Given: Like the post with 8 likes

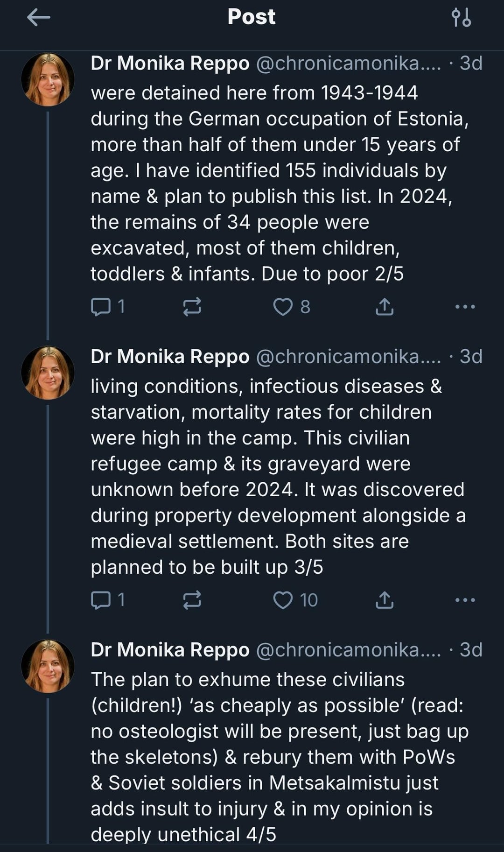Looking at the screenshot, I should (282, 307).
